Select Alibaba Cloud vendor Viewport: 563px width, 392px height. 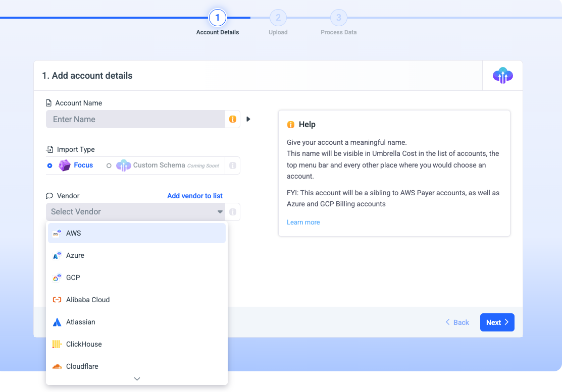pyautogui.click(x=88, y=300)
